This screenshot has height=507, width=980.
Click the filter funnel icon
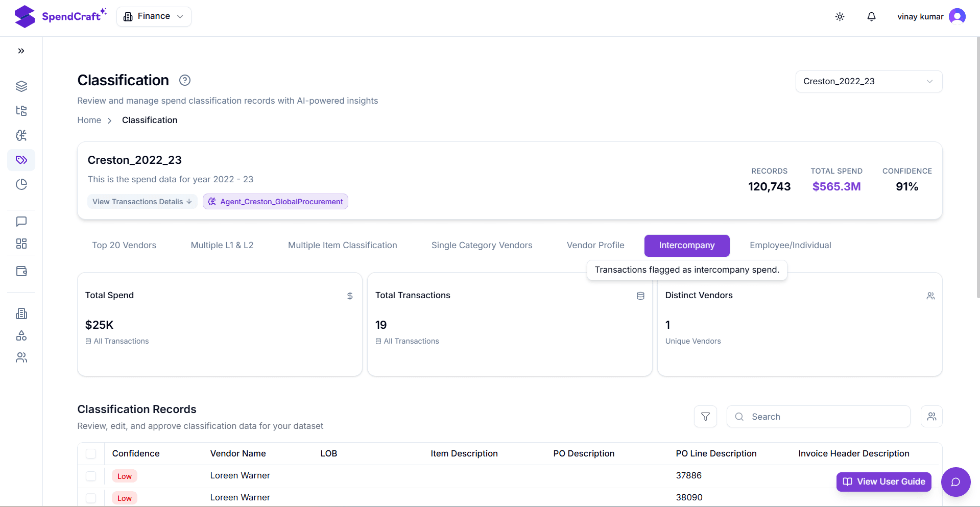pyautogui.click(x=705, y=417)
